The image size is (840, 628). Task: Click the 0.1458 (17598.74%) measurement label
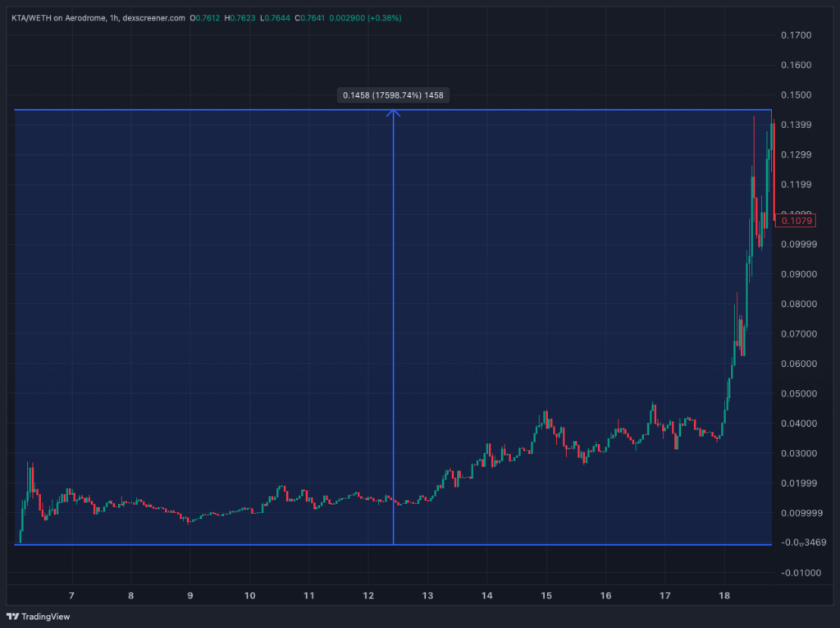point(393,96)
